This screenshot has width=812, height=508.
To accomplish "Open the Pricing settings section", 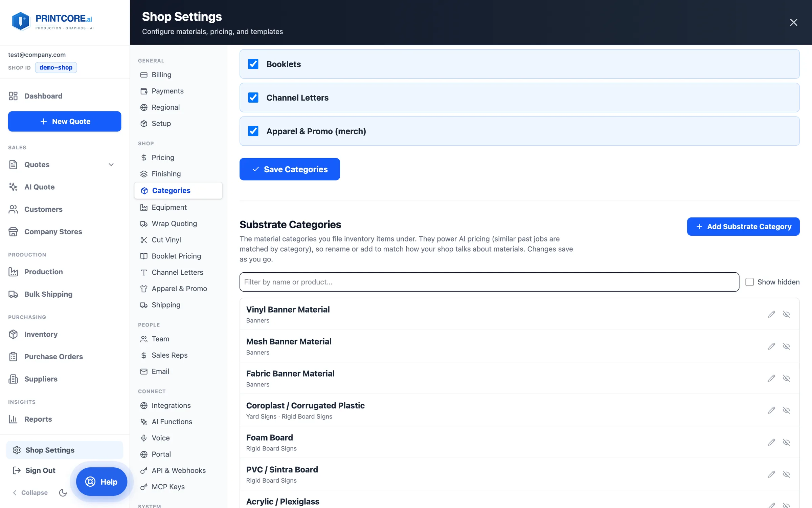I will click(178, 157).
